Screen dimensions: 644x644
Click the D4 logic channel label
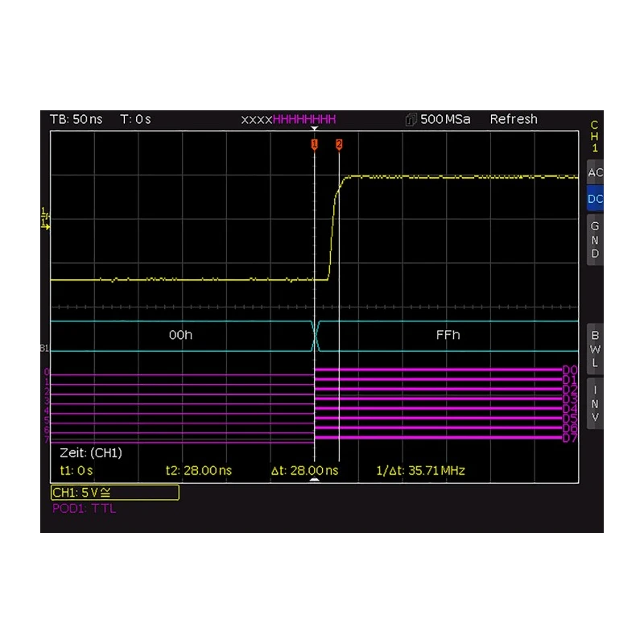[x=570, y=409]
